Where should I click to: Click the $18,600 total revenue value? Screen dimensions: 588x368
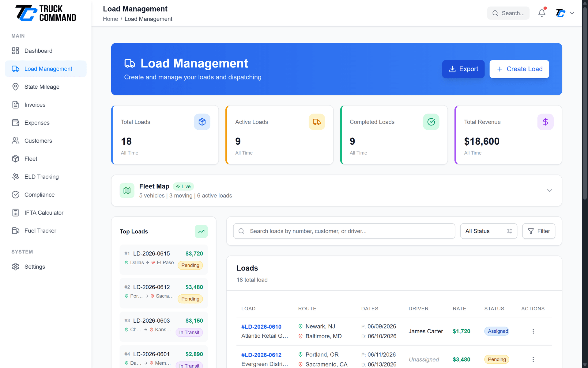tap(482, 141)
